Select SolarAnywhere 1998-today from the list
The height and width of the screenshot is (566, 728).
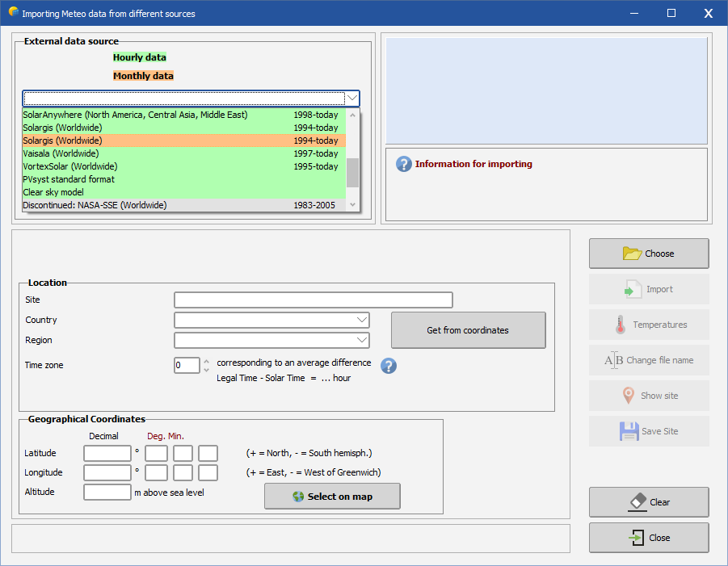pyautogui.click(x=184, y=115)
